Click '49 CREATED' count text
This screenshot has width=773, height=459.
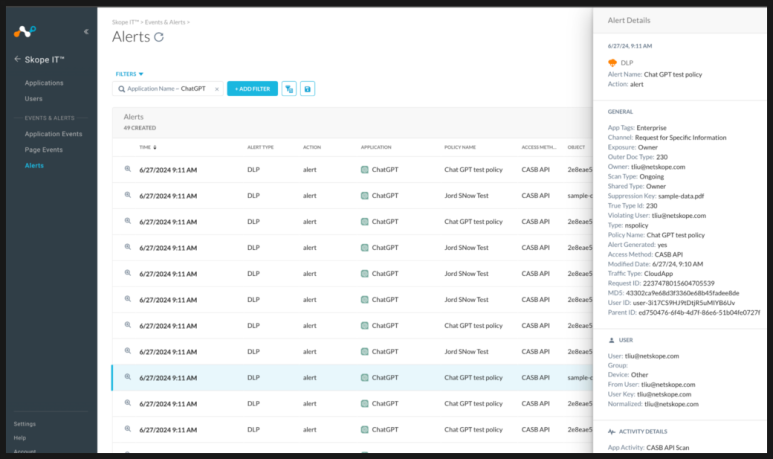pyautogui.click(x=140, y=128)
